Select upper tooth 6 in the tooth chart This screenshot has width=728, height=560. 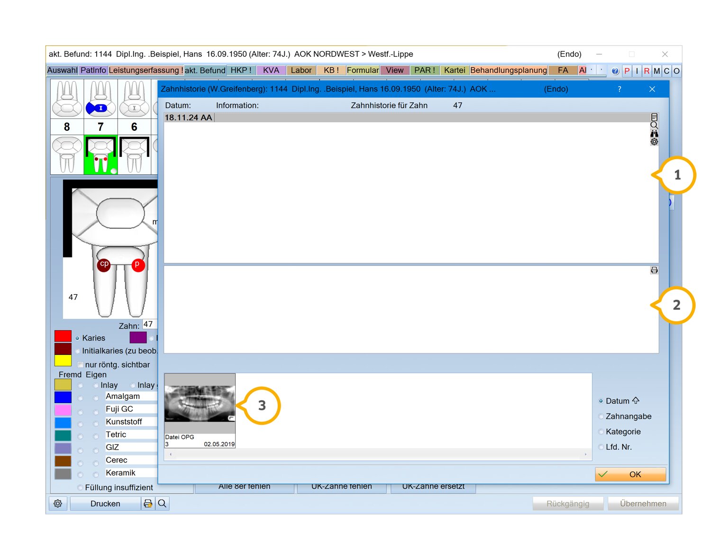(x=134, y=99)
